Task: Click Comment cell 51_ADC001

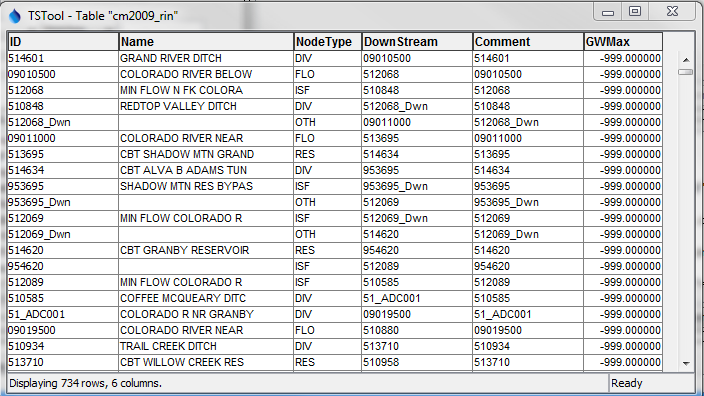Action: coord(528,314)
